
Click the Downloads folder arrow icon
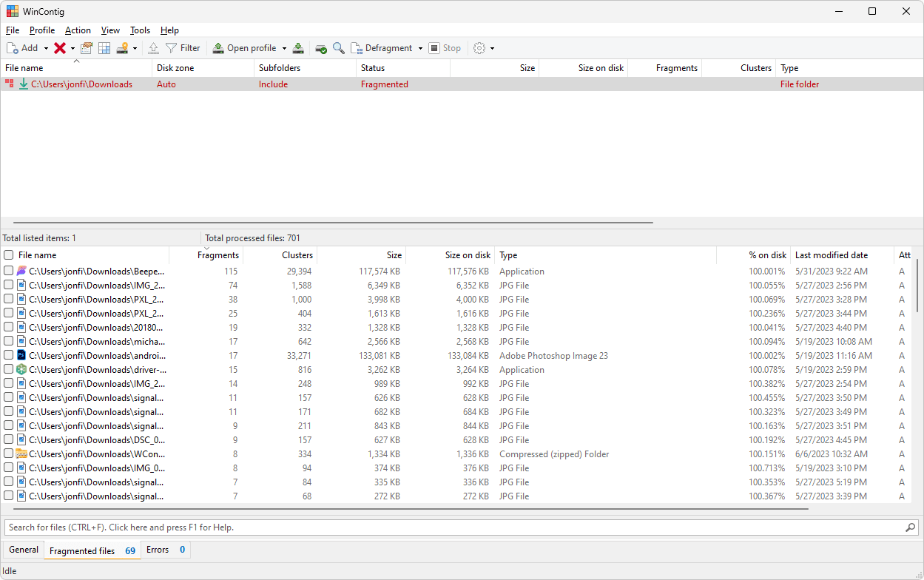[x=24, y=84]
